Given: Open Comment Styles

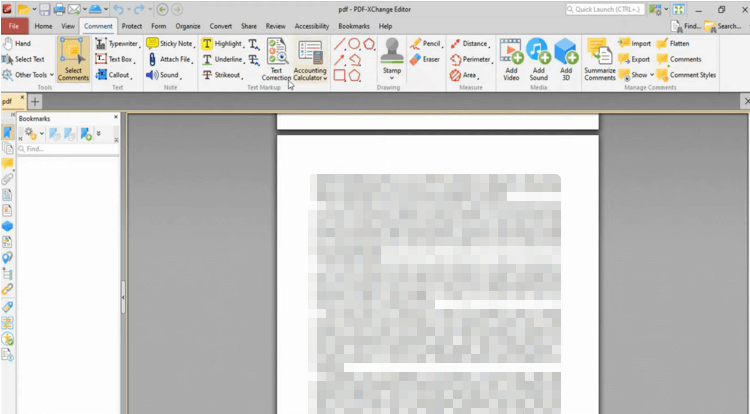Looking at the screenshot, I should [686, 75].
